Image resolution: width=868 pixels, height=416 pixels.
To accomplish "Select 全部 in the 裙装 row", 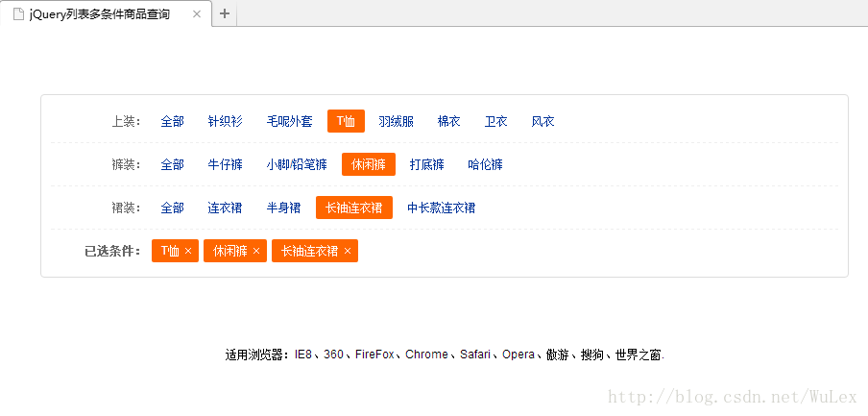I will 173,208.
